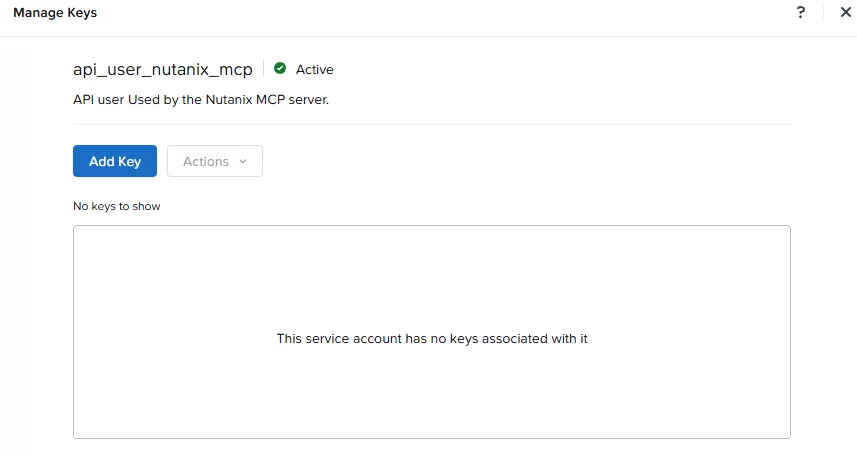Open help via the question mark icon
The height and width of the screenshot is (455, 857).
[801, 12]
